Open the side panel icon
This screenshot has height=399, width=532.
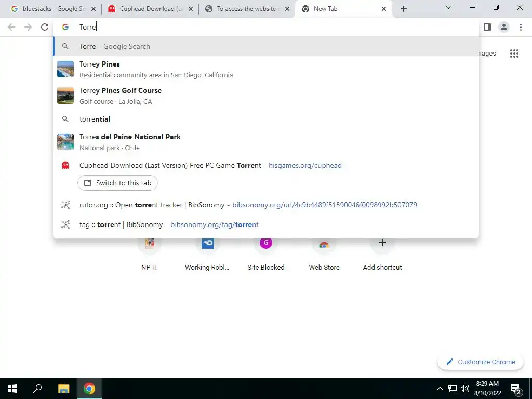pyautogui.click(x=487, y=27)
